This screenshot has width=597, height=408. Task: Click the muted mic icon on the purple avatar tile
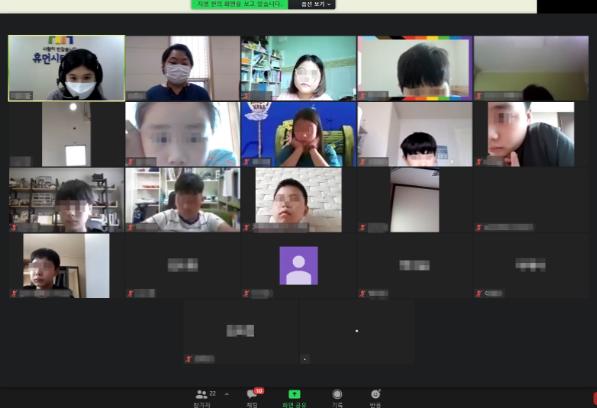pyautogui.click(x=246, y=293)
